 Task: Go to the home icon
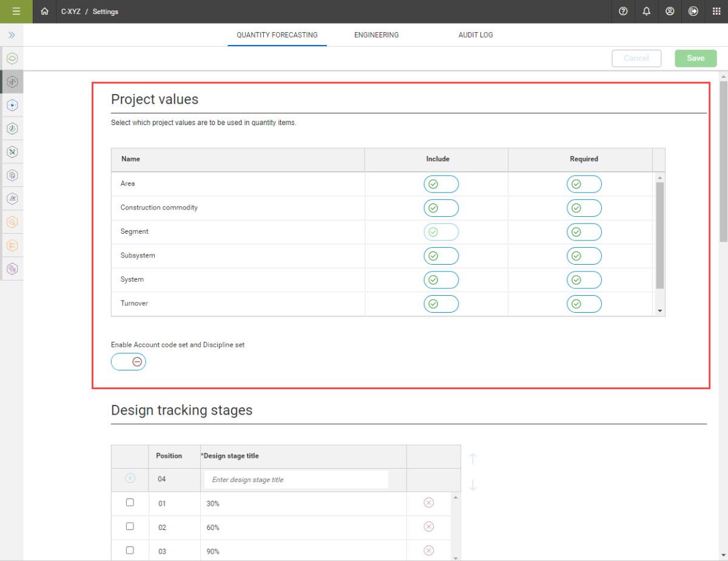coord(44,12)
